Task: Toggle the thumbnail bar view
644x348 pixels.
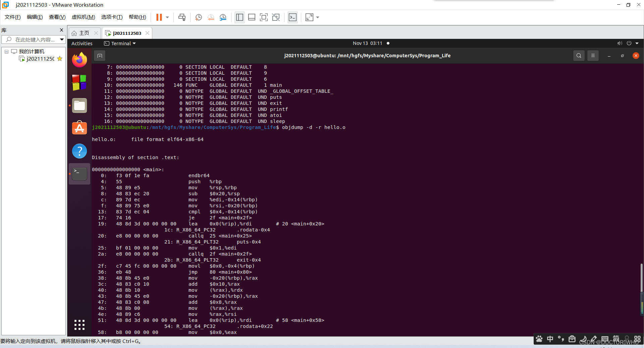Action: pos(252,17)
